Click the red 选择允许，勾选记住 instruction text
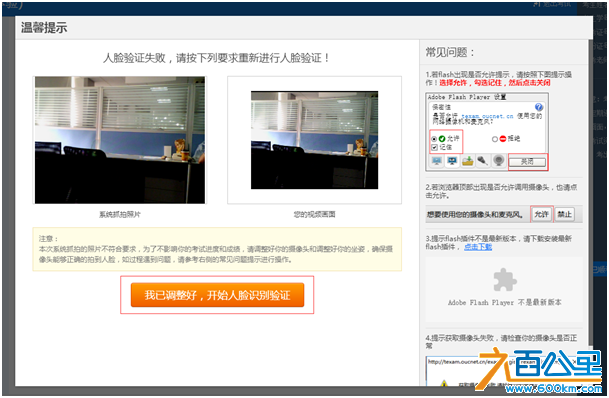 (x=495, y=83)
